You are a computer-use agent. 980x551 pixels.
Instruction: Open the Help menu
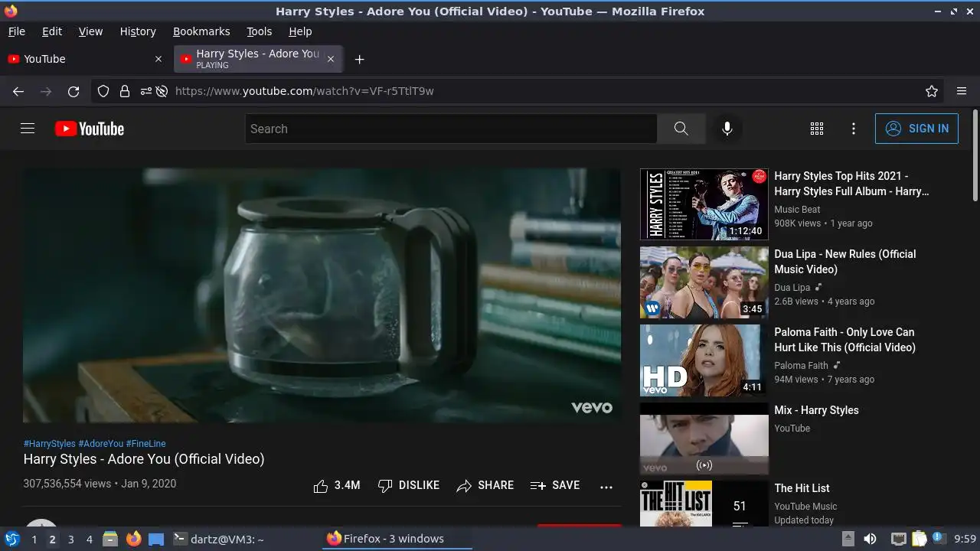pos(300,31)
